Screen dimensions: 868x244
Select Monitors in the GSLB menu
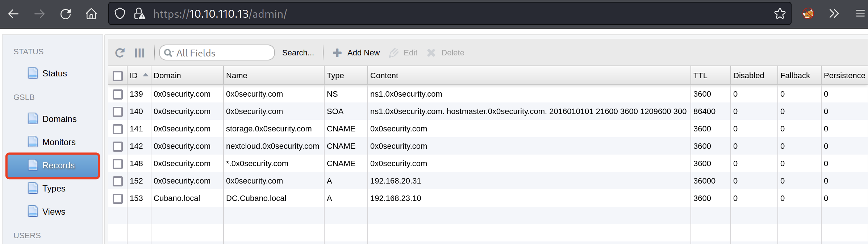coord(59,142)
